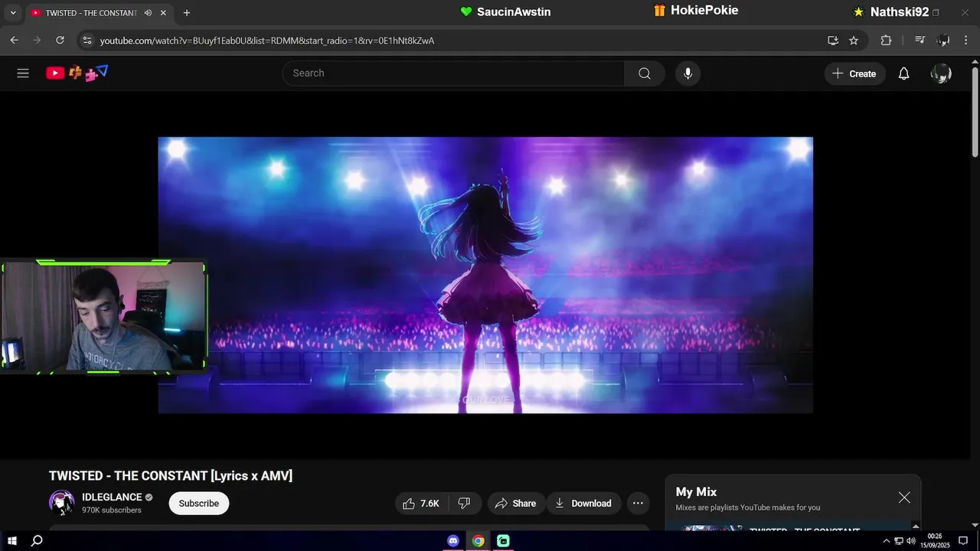This screenshot has height=551, width=980.
Task: Select the browser address bar URL
Action: coord(267,41)
